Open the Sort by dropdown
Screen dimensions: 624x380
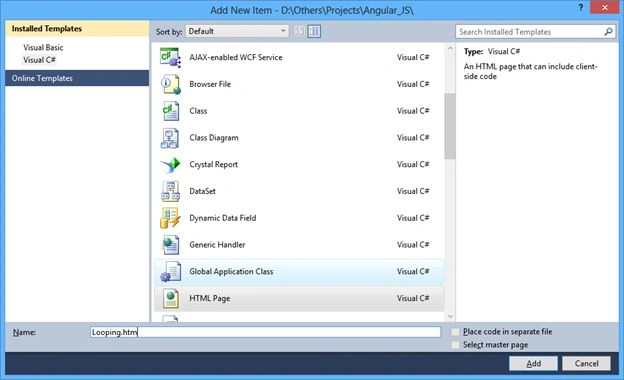point(237,31)
